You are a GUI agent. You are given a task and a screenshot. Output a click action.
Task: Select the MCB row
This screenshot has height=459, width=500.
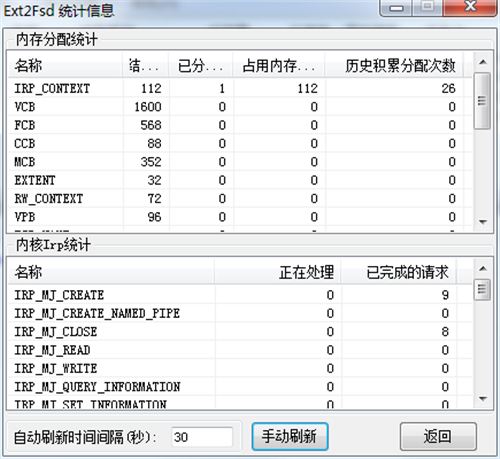click(x=240, y=162)
